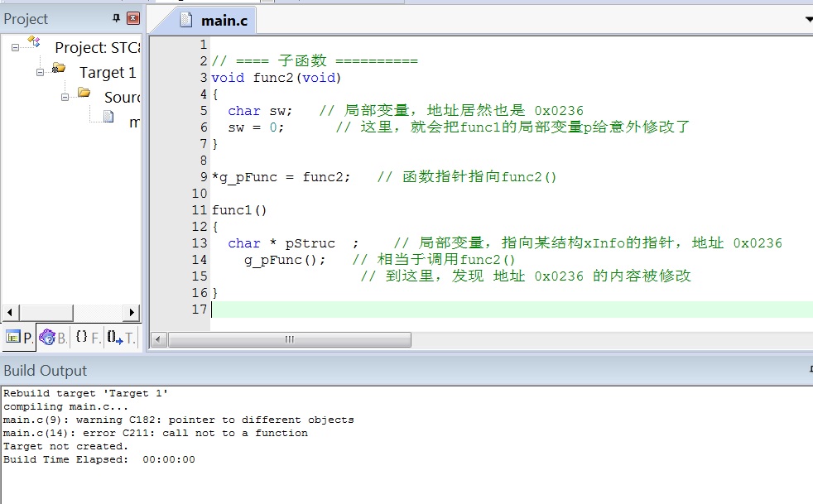Click the pin icon in Project panel header
813x504 pixels.
[x=116, y=18]
